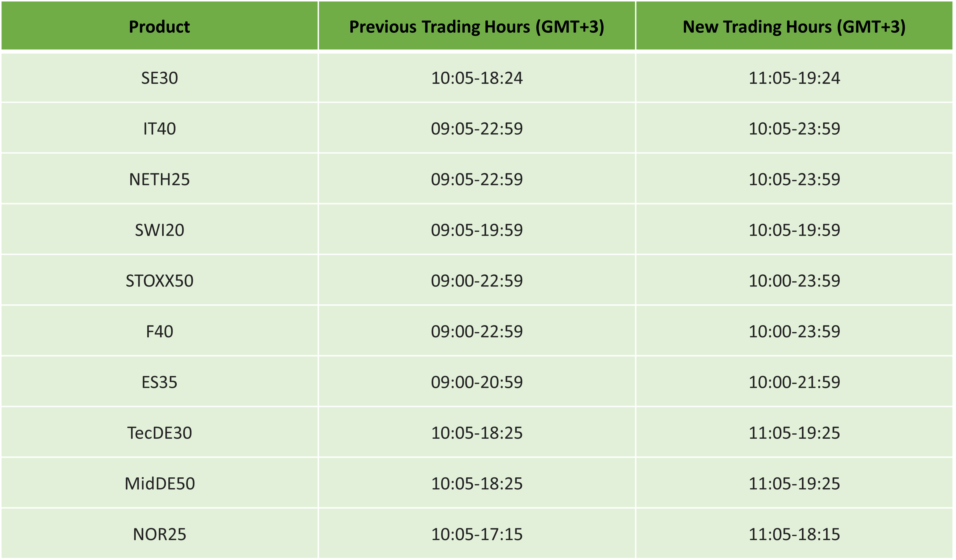Select the F40 product cell
The image size is (956, 560).
tap(159, 332)
